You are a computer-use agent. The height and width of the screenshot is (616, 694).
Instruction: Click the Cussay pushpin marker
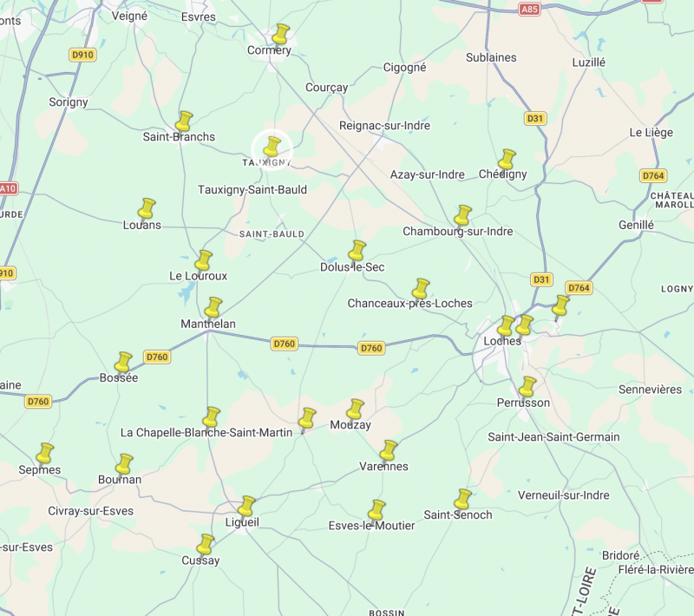tap(206, 544)
